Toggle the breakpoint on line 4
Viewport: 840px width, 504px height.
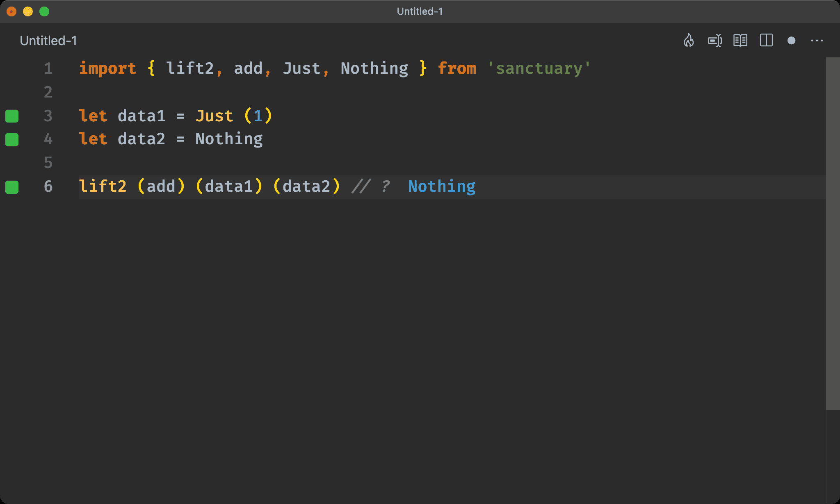13,139
